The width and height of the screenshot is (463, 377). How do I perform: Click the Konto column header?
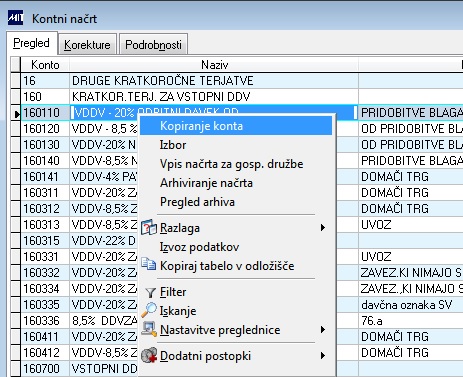coord(45,65)
